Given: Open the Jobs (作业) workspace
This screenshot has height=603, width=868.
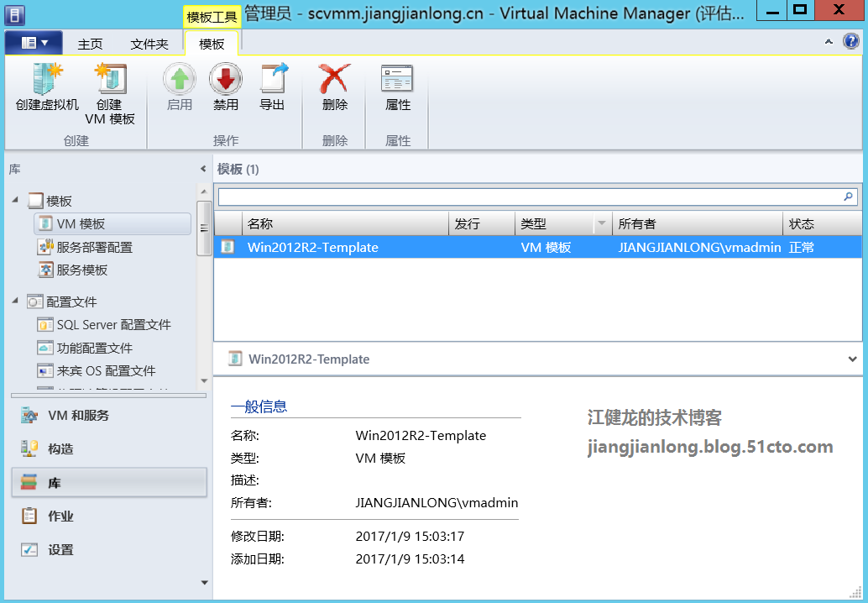Looking at the screenshot, I should pyautogui.click(x=108, y=516).
